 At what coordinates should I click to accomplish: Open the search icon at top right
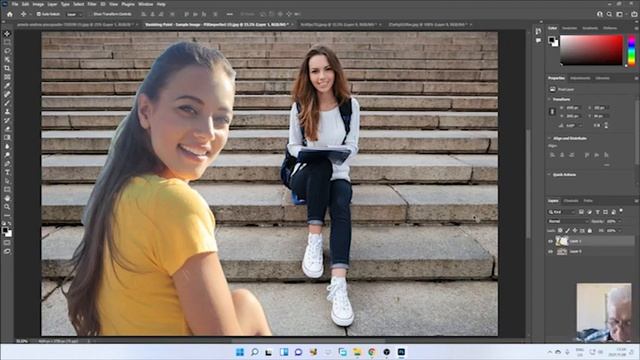609,14
